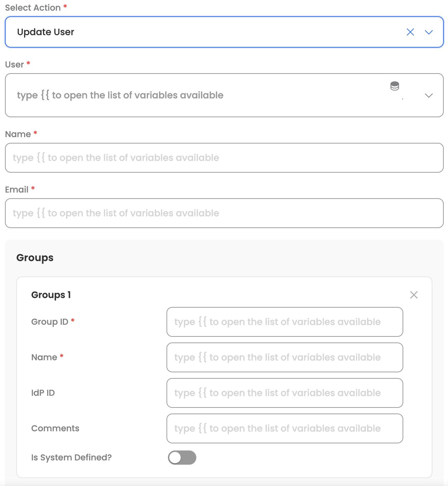This screenshot has height=486, width=448.
Task: Remove the Groups 1 entry
Action: coord(414,295)
